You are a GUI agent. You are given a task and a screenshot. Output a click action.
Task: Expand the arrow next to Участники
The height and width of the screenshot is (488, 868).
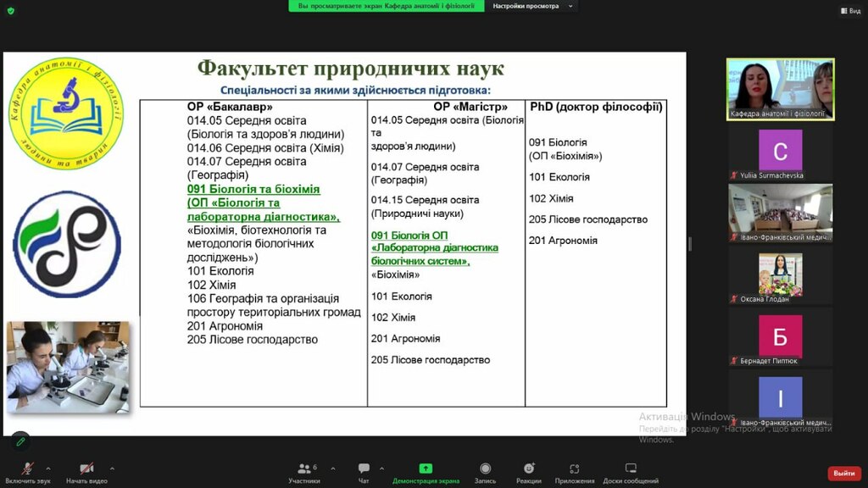[332, 468]
